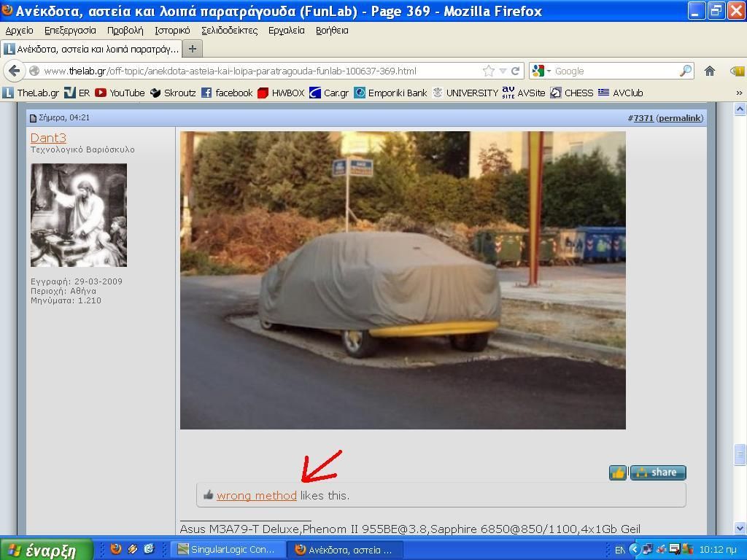747x560 pixels.
Task: Click the scroll down arrow on vertical scrollbar
Action: [739, 528]
